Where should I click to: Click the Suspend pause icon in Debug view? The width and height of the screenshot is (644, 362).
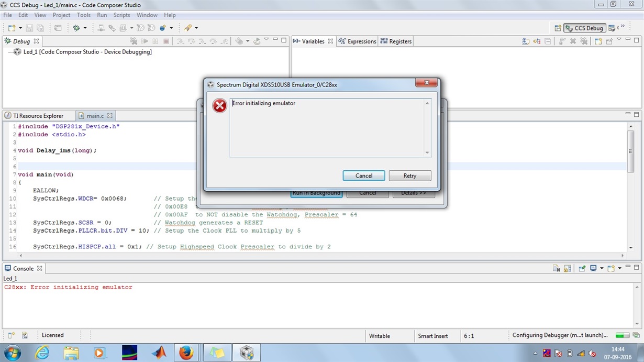[x=156, y=41]
